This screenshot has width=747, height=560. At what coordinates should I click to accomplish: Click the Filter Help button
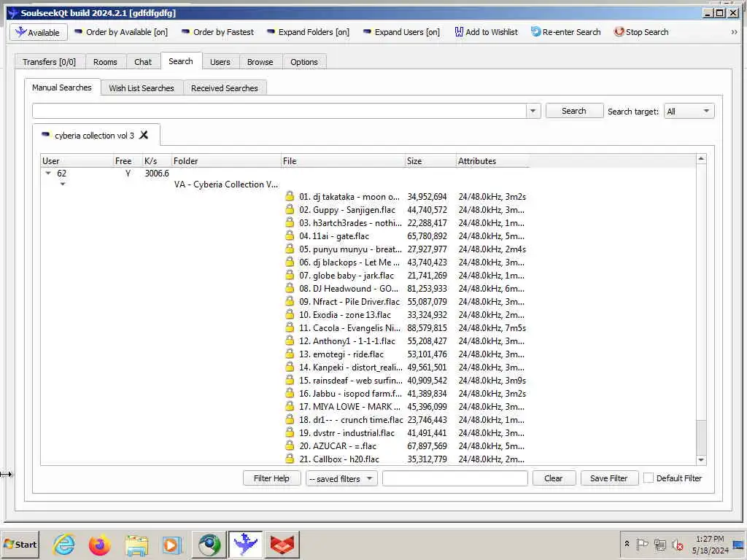click(271, 478)
